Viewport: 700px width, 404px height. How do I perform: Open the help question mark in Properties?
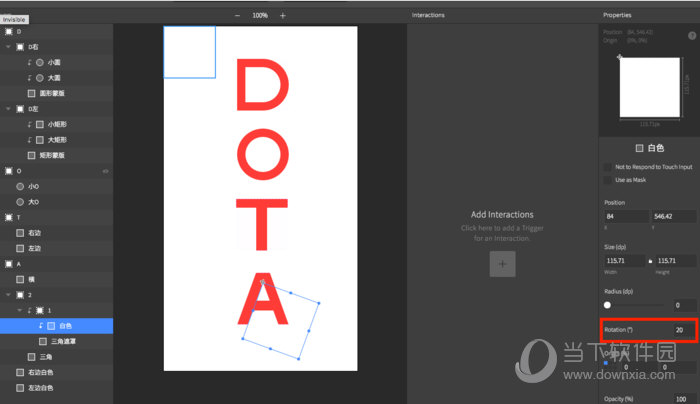click(x=692, y=36)
